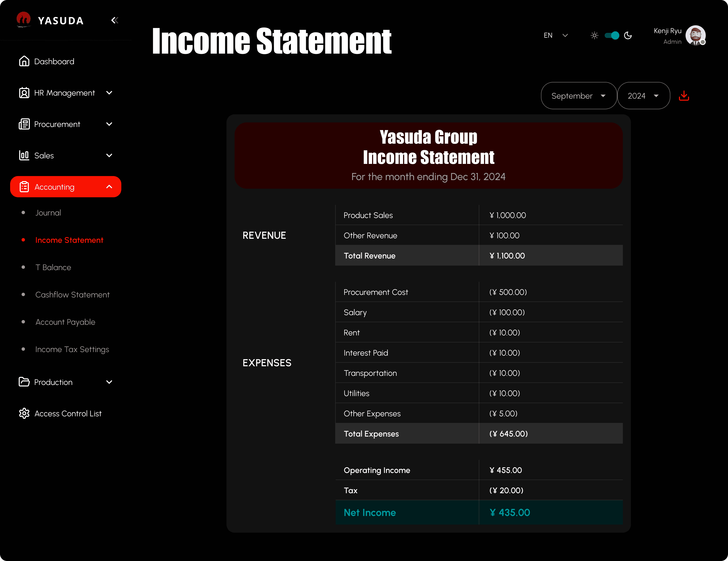
Task: Click the Sales bar chart icon
Action: click(24, 155)
